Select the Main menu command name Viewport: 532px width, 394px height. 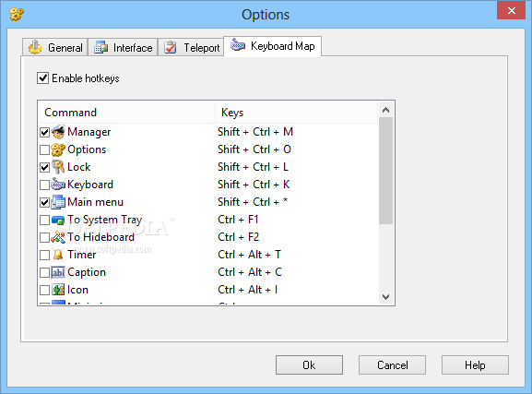pos(95,202)
